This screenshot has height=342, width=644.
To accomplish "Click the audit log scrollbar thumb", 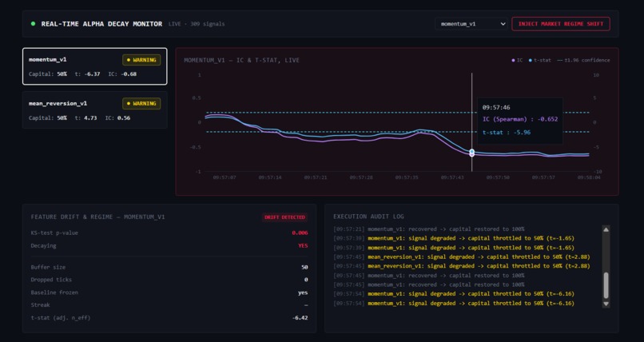I will [606, 286].
